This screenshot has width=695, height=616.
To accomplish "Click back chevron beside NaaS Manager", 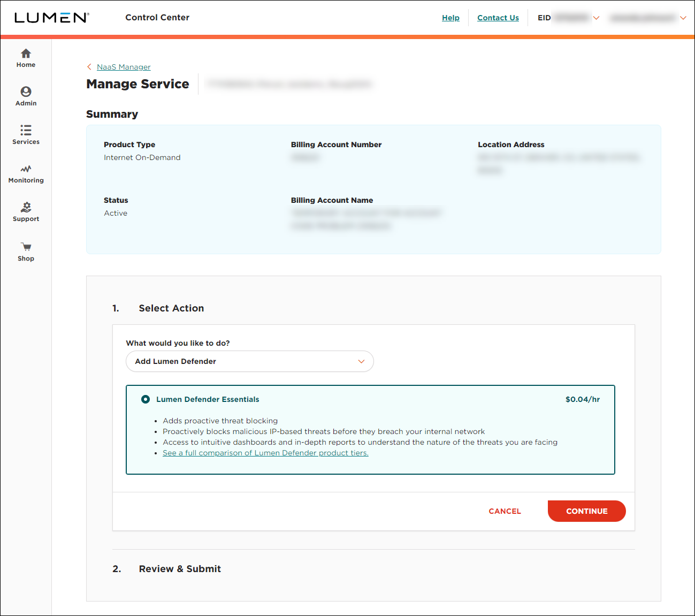I will point(89,67).
